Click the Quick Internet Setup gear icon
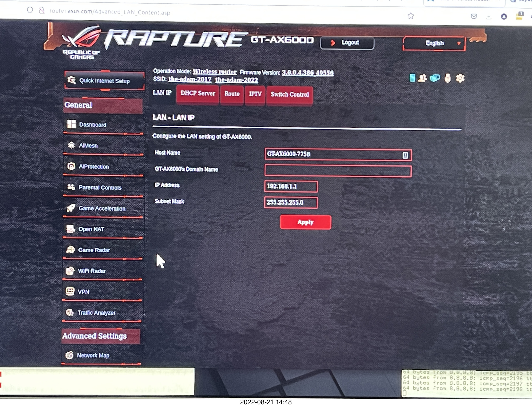The image size is (532, 406). tap(71, 80)
